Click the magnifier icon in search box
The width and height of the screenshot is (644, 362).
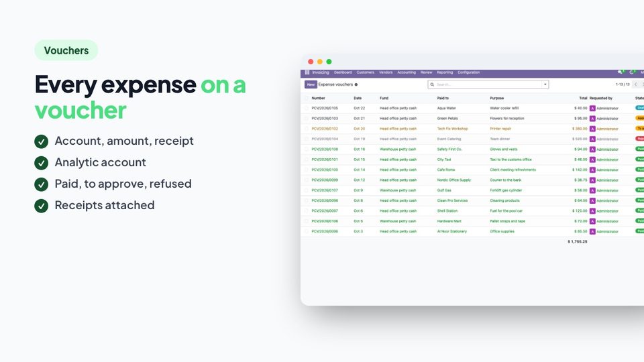point(432,84)
